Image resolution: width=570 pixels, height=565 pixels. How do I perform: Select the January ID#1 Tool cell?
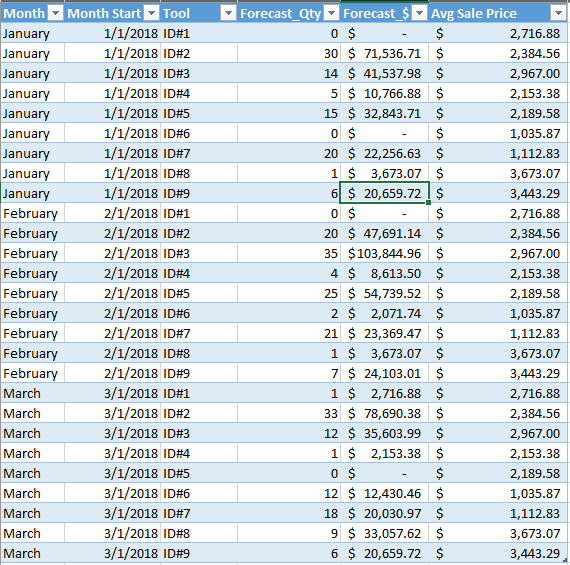click(x=199, y=33)
